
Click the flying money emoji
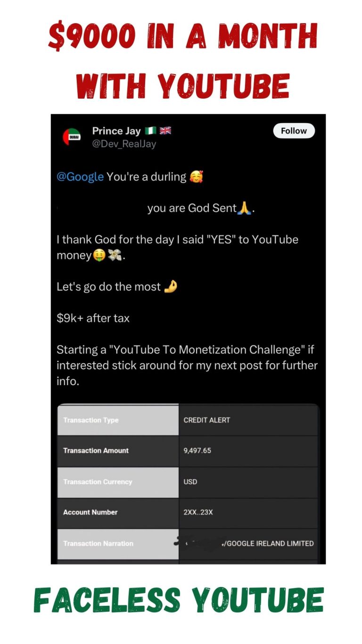pyautogui.click(x=114, y=255)
